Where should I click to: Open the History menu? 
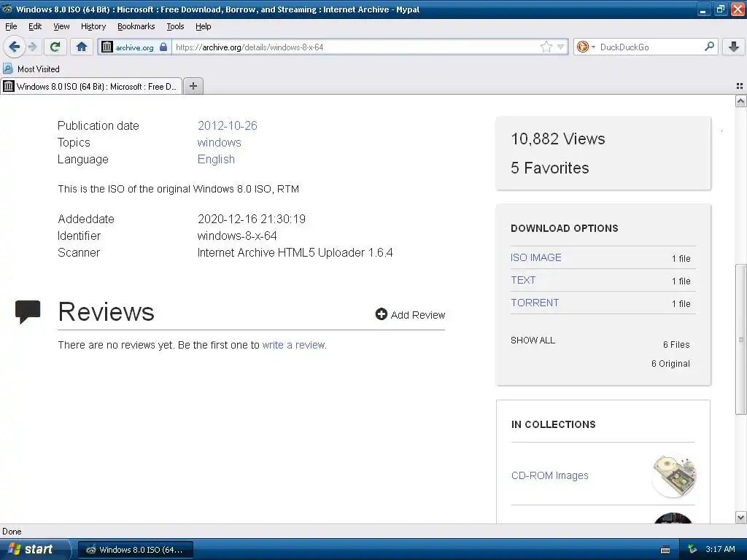click(93, 26)
